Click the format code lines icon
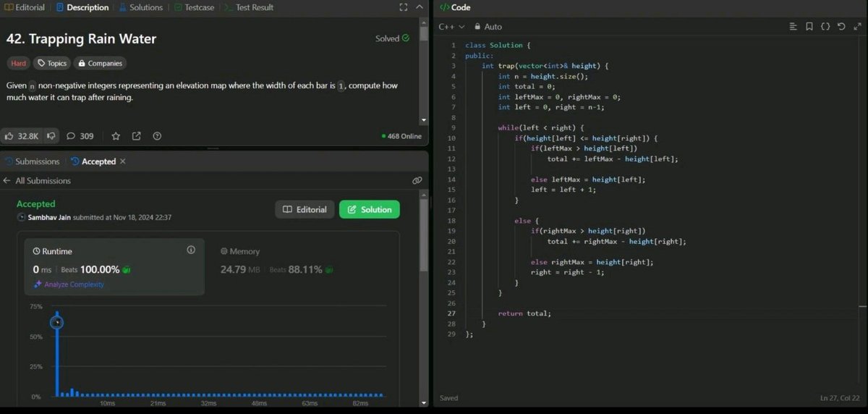This screenshot has height=414, width=868. pos(793,27)
